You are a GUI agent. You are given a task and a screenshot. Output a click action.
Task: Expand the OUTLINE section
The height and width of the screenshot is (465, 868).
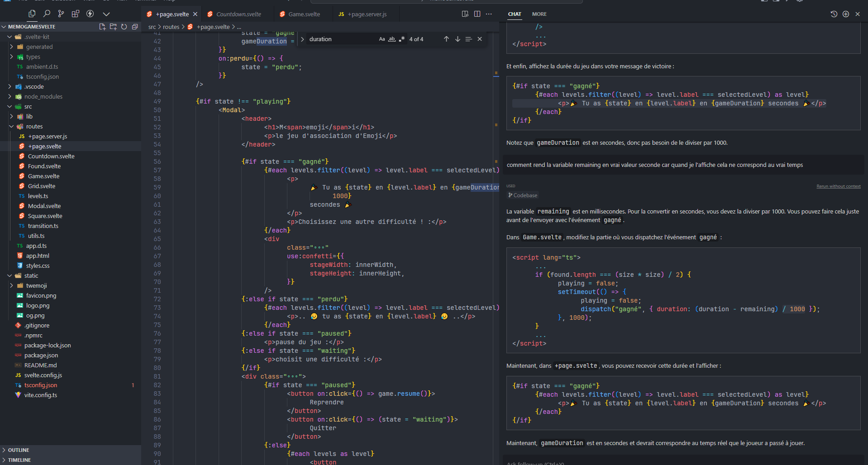click(x=71, y=450)
